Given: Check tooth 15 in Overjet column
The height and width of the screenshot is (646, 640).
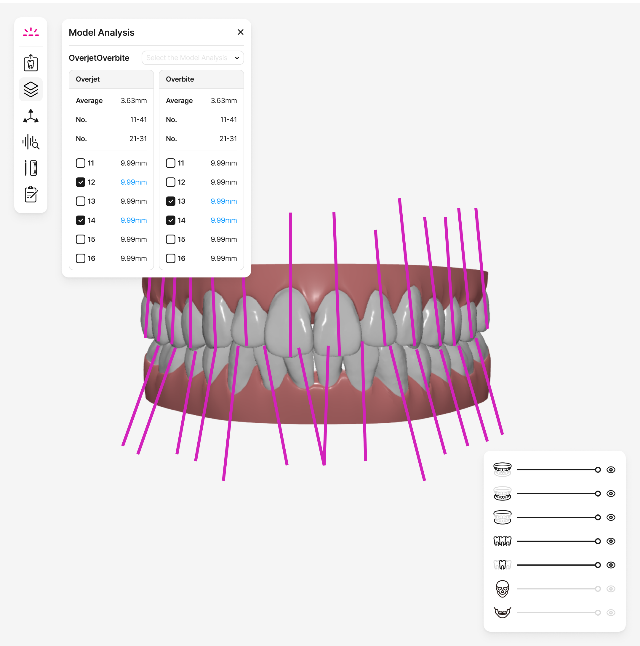Looking at the screenshot, I should pyautogui.click(x=80, y=239).
